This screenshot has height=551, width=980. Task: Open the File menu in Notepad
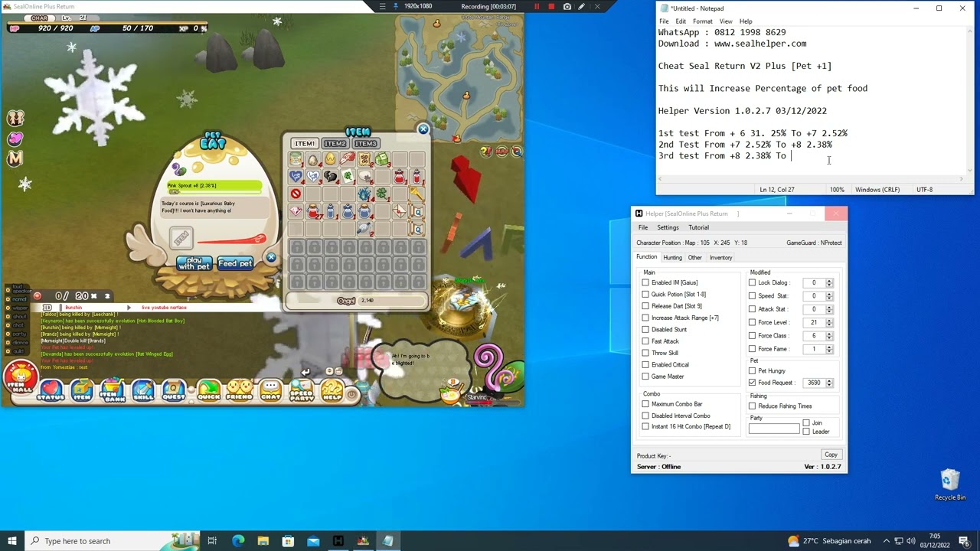tap(664, 21)
